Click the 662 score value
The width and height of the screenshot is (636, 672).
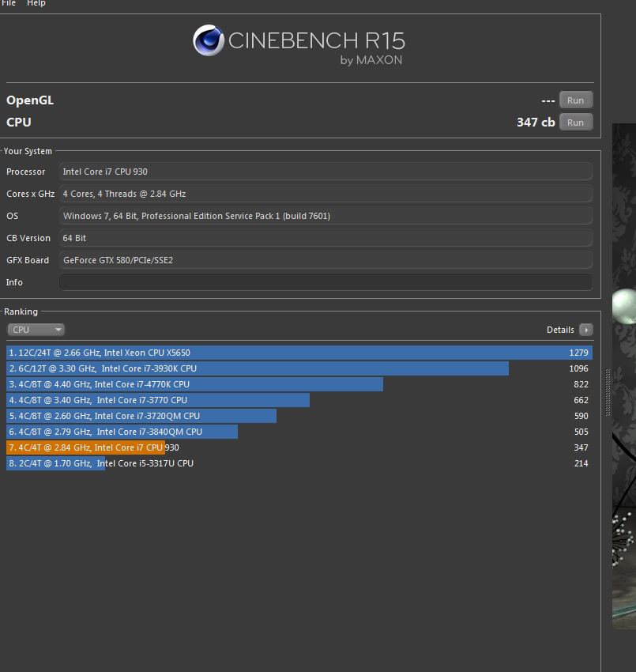[x=581, y=400]
